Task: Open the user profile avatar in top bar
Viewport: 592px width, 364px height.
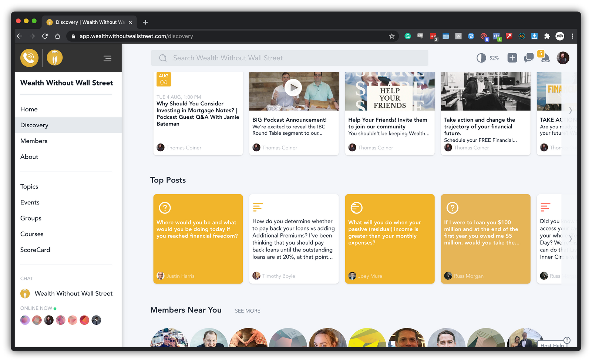Action: (563, 58)
